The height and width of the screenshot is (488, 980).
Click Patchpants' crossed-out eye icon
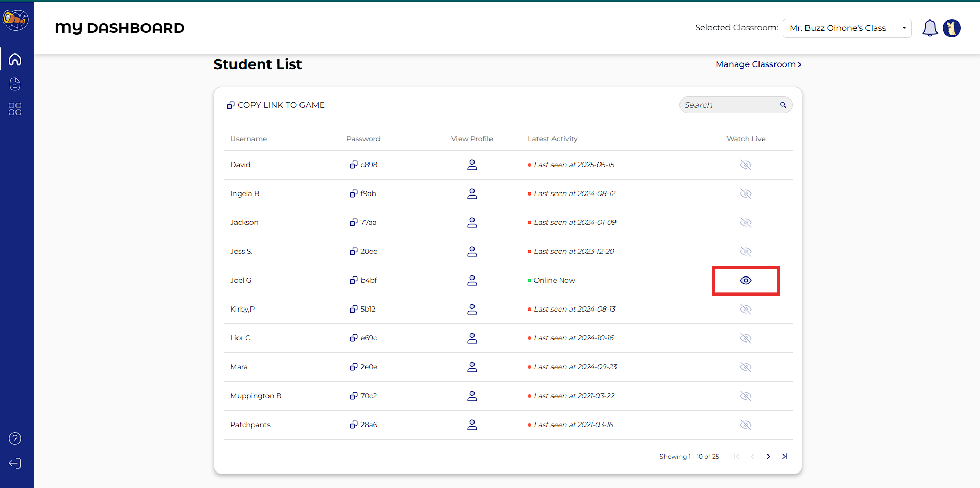coord(746,425)
